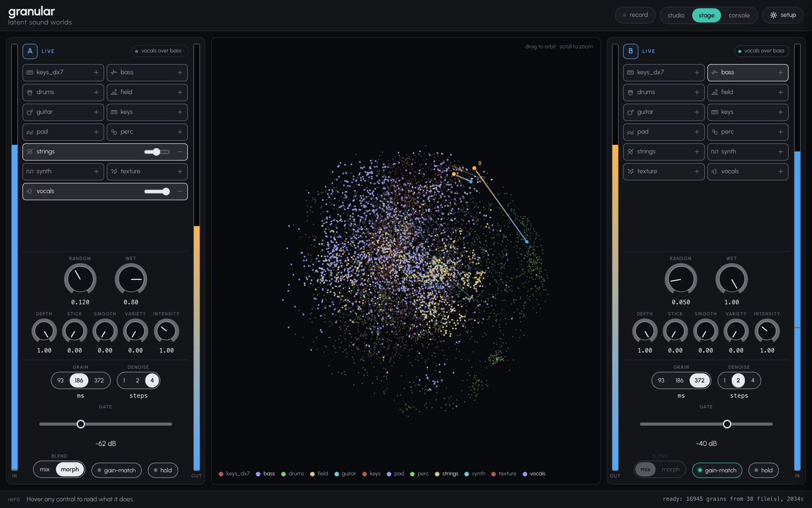
Task: Click the strings icon in panel A
Action: tap(30, 152)
